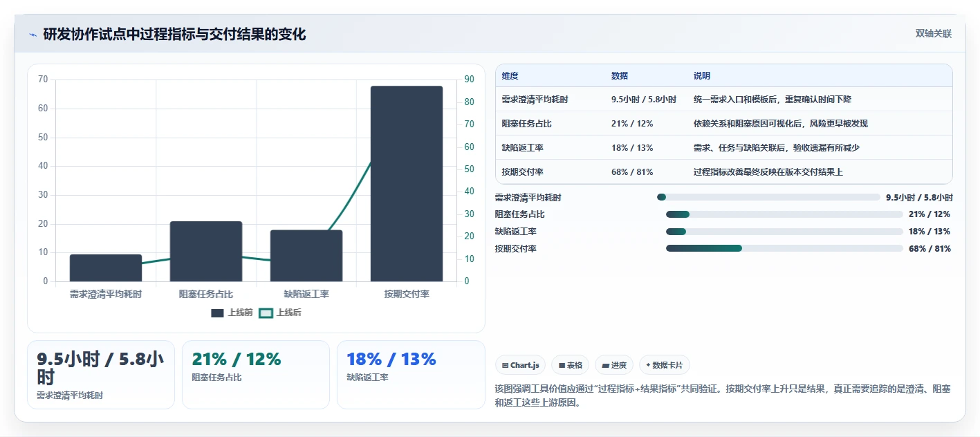Click the note 统一需求入口和模板后，重复确认时间下降
The image size is (980, 437).
(773, 100)
